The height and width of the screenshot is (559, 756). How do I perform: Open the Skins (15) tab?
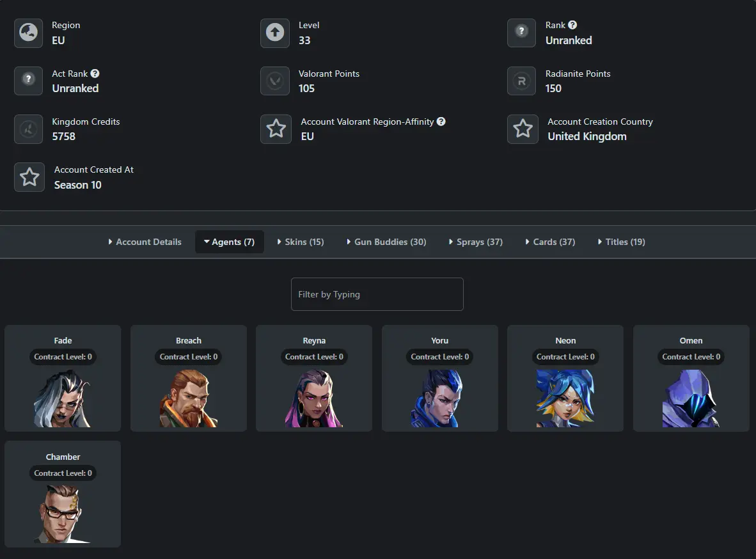click(301, 242)
